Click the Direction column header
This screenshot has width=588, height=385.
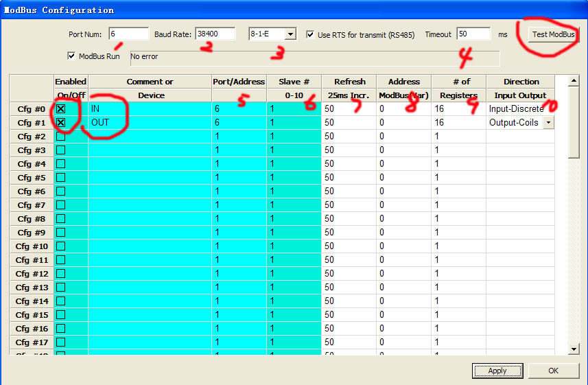[x=520, y=88]
